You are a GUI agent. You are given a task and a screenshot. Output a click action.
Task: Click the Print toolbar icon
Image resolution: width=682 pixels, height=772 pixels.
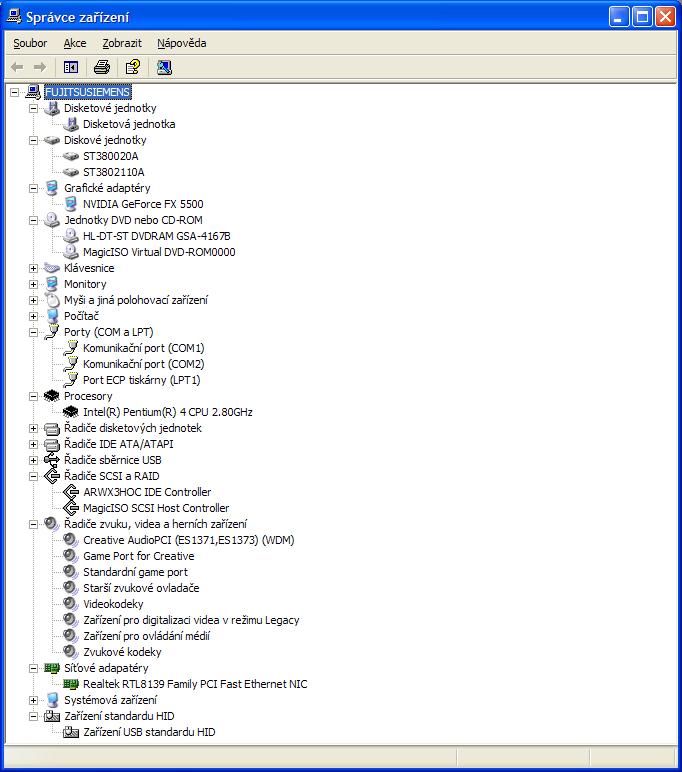(102, 67)
